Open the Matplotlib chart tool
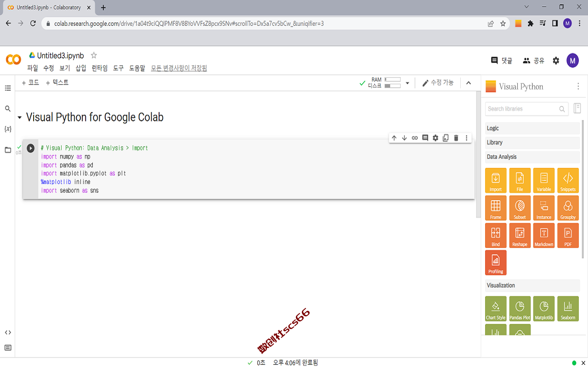This screenshot has height=368, width=588. 544,309
